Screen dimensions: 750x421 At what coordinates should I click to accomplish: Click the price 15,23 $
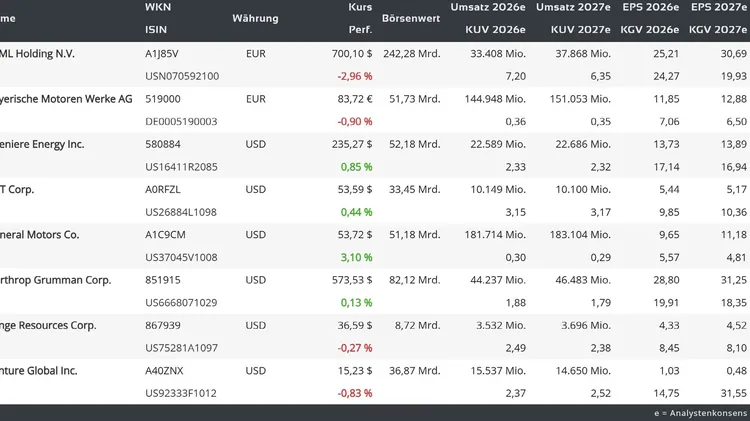(355, 371)
